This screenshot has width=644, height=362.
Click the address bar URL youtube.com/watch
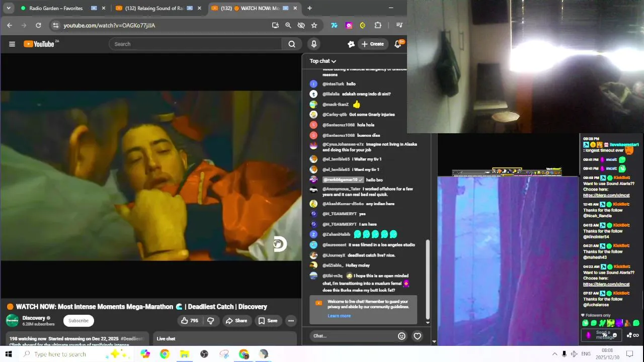(109, 25)
